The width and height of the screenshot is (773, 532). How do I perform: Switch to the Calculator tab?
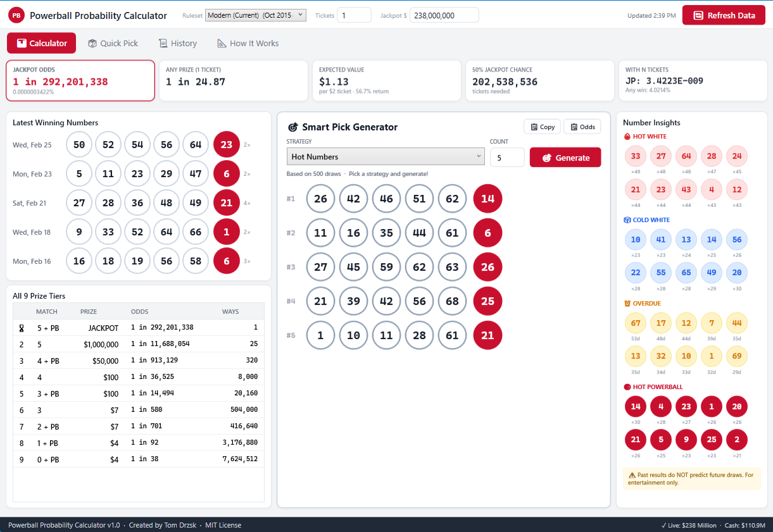click(x=42, y=43)
